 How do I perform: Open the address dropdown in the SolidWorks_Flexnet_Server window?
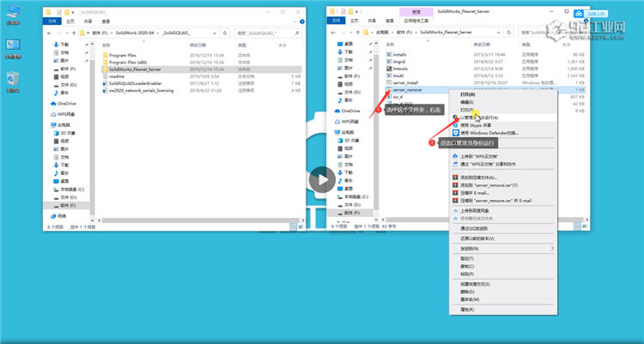coord(499,32)
